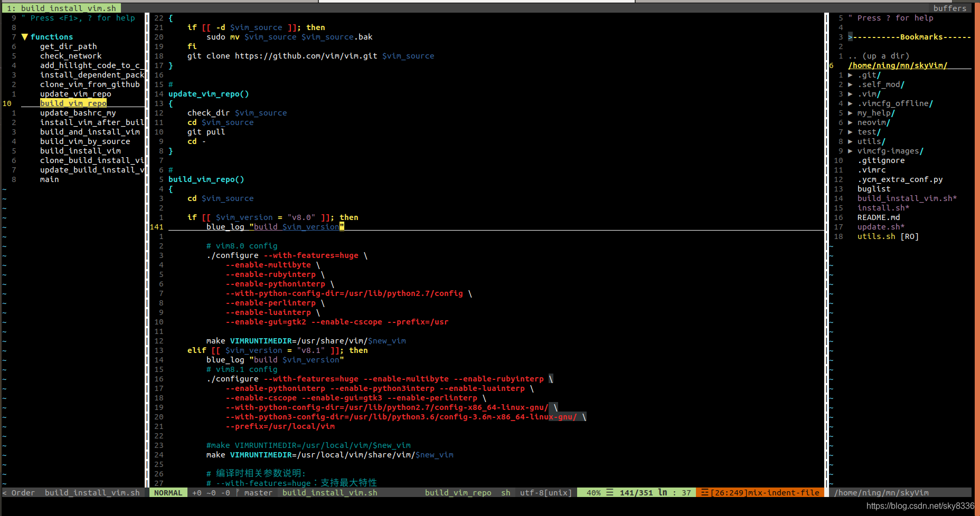Click the buffers label in tabline
Viewport: 980px width, 516px height.
click(949, 8)
